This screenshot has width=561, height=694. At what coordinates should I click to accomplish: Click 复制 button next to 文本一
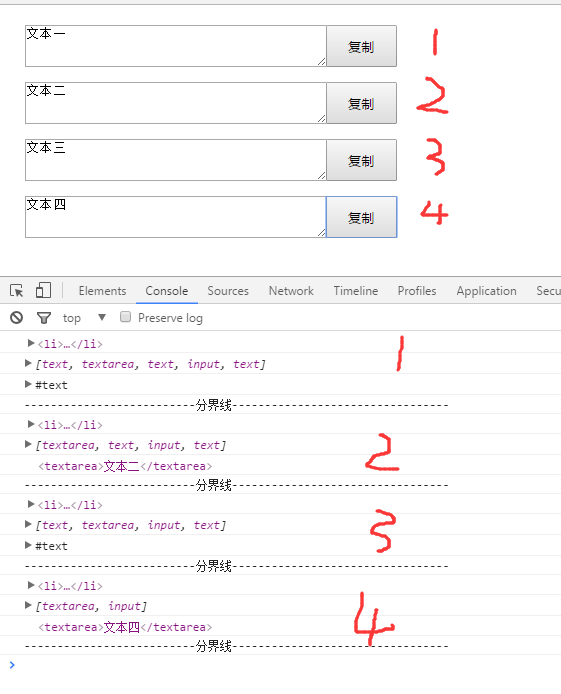point(361,46)
